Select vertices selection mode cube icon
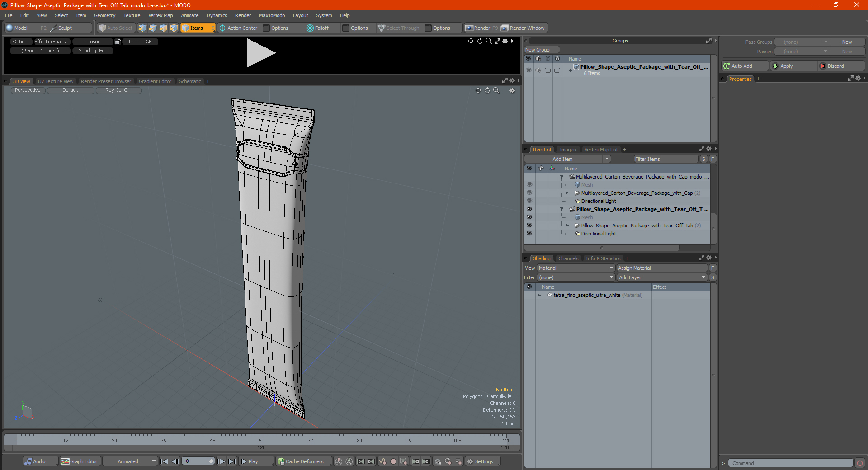Viewport: 868px width, 470px height. [142, 28]
